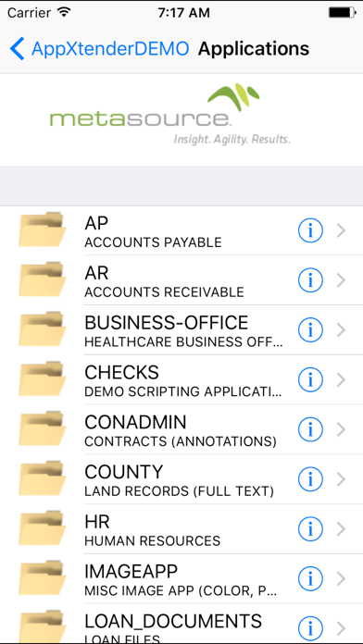Image resolution: width=363 pixels, height=644 pixels.
Task: Tap the disclosure chevron for LOAN_DOCUMENTS
Action: 341,628
